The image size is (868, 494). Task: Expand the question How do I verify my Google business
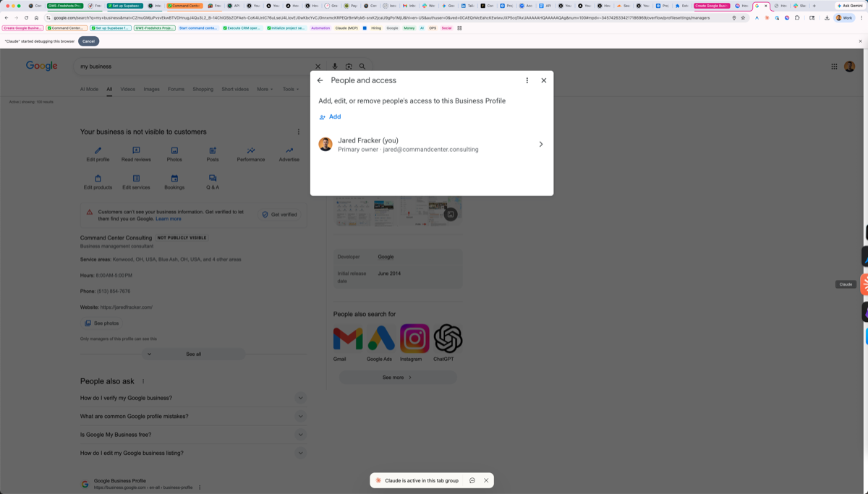point(300,397)
